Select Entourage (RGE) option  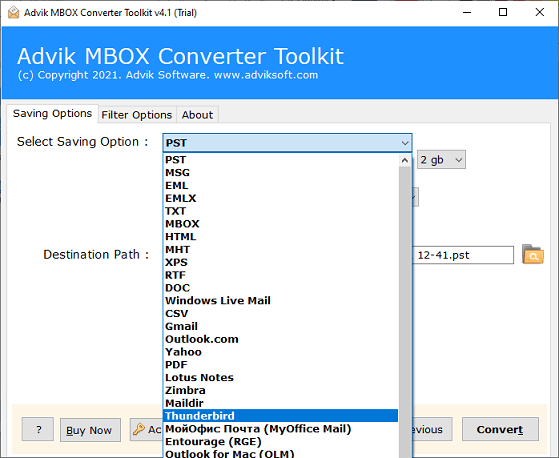[x=281, y=442]
